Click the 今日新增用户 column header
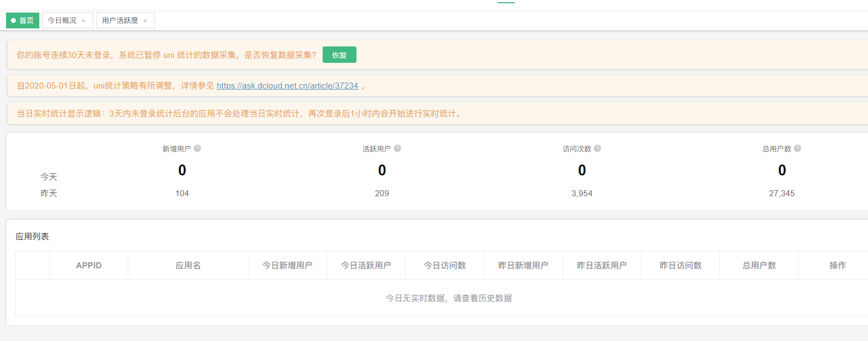868x341 pixels. [287, 266]
